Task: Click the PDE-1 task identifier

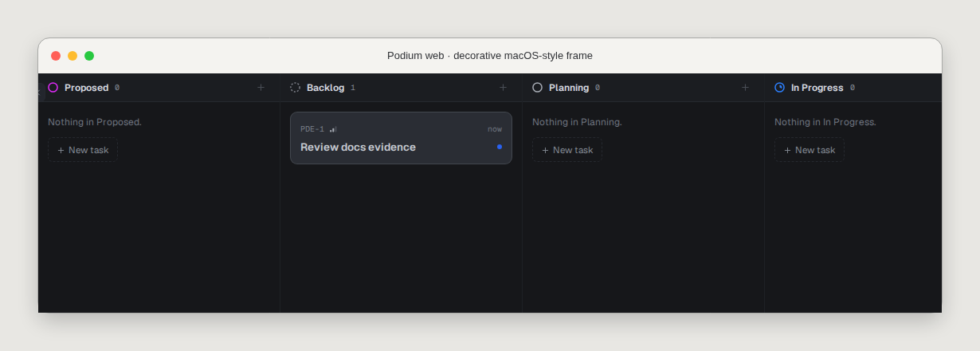Action: click(312, 129)
